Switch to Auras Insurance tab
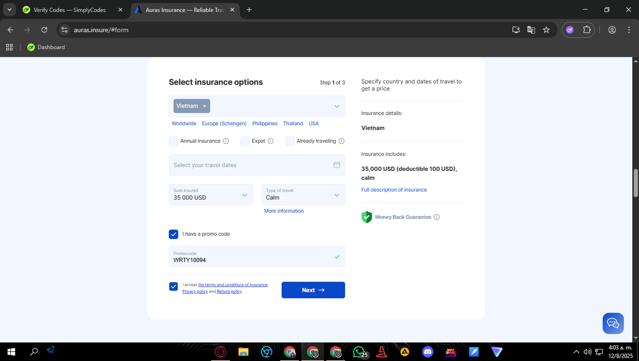 tap(183, 10)
